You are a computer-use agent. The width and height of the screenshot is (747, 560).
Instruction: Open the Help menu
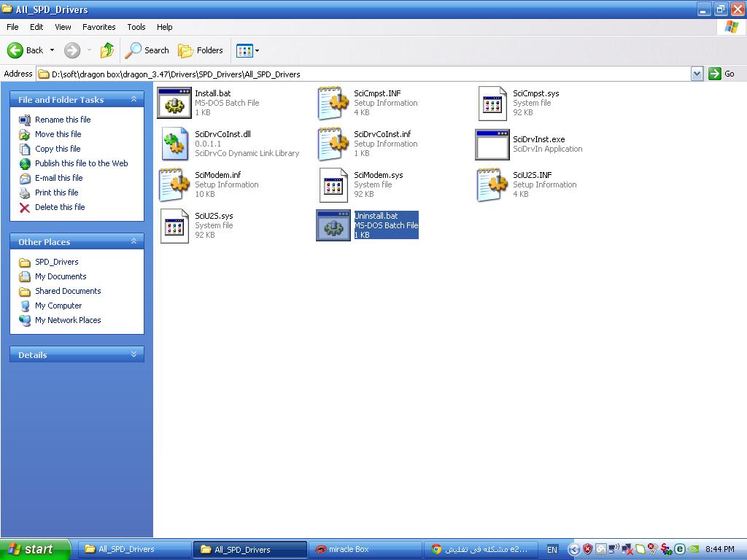pyautogui.click(x=164, y=27)
